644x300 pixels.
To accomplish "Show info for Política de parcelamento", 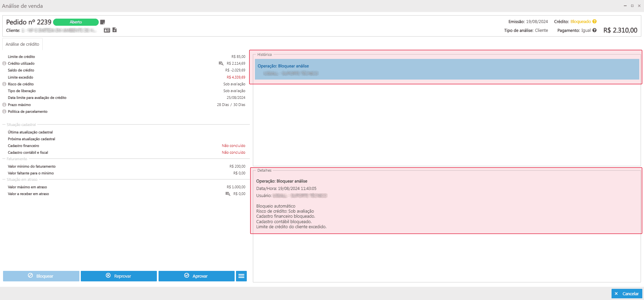I will [x=4, y=111].
